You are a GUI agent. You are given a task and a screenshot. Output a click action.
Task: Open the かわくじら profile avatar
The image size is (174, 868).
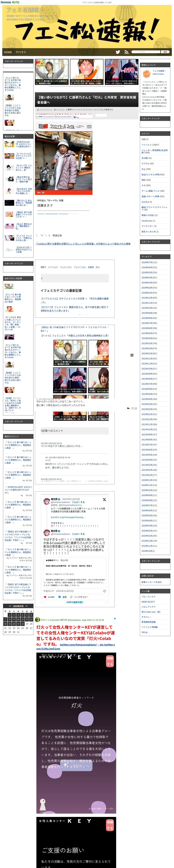38,619
